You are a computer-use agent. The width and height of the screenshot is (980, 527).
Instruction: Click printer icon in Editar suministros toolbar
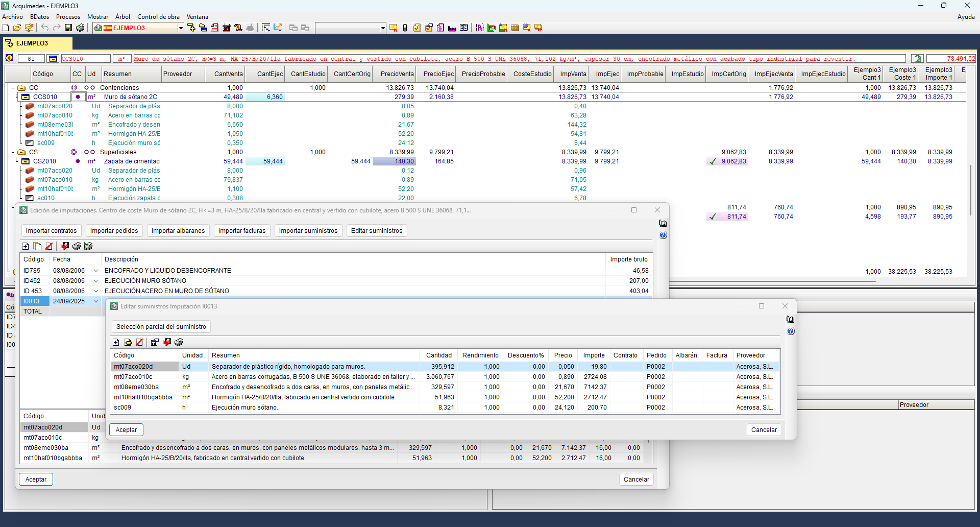[x=179, y=342]
